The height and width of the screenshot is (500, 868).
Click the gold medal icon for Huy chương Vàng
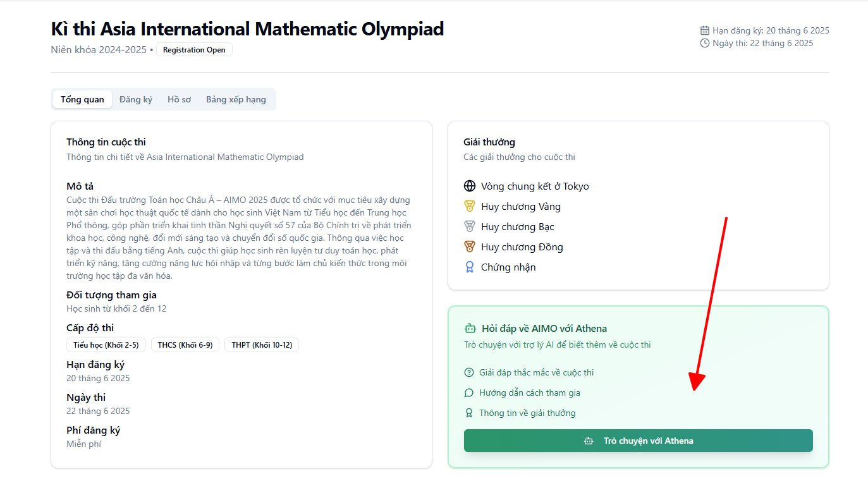click(469, 206)
